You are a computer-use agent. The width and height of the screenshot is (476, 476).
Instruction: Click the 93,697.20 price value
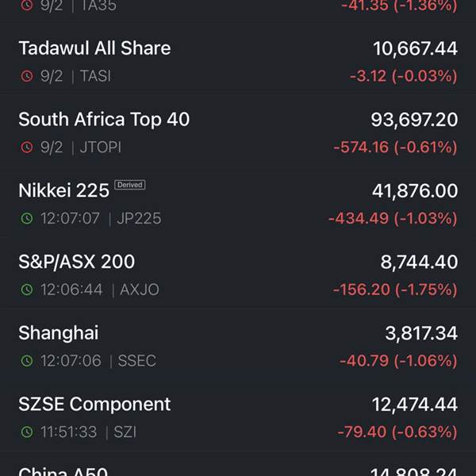[x=414, y=120]
